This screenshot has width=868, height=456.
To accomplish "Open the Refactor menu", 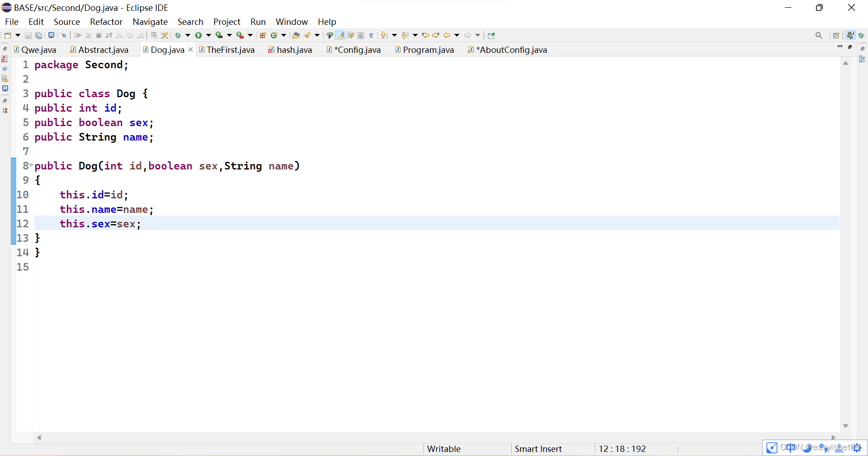I will [106, 22].
